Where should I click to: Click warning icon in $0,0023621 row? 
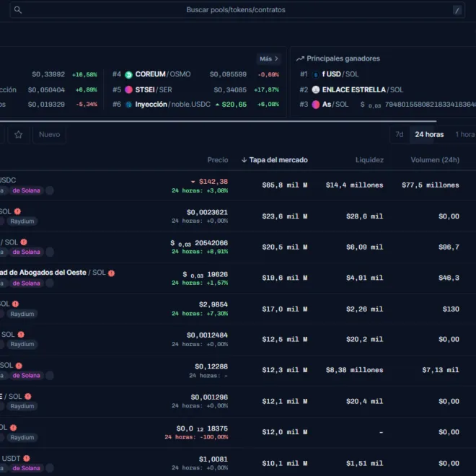point(17,211)
